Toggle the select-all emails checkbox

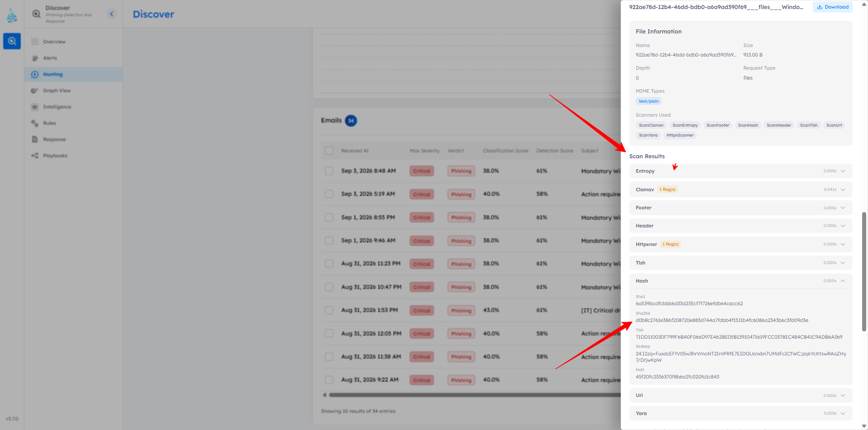(329, 151)
